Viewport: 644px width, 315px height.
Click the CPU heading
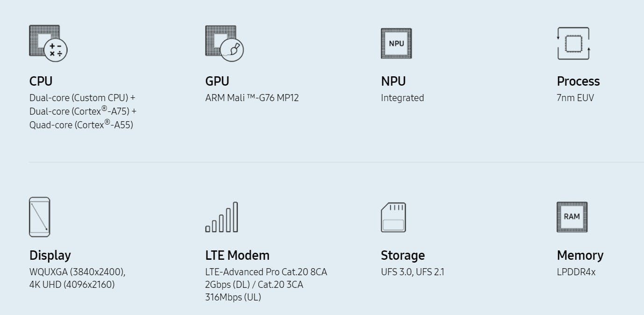coord(41,81)
